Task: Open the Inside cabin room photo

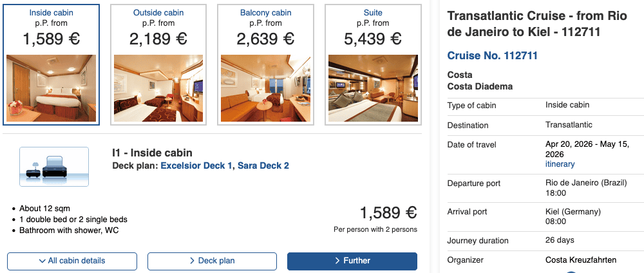Action: point(51,88)
